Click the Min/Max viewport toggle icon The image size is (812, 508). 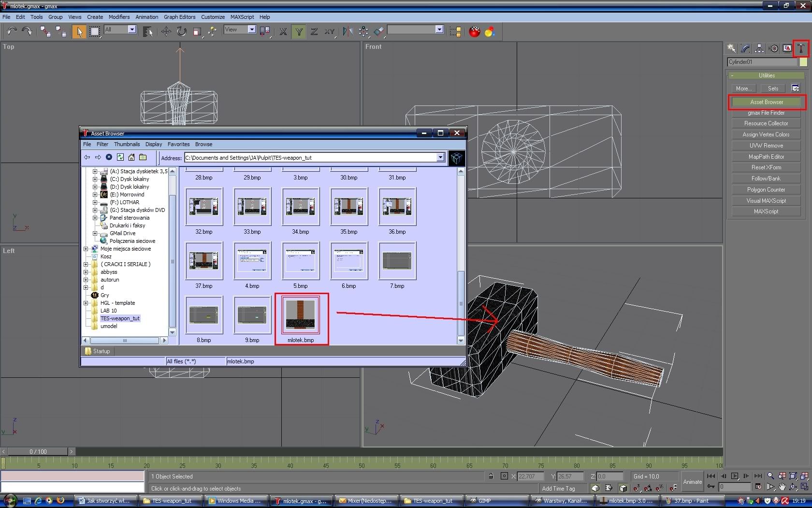[805, 487]
